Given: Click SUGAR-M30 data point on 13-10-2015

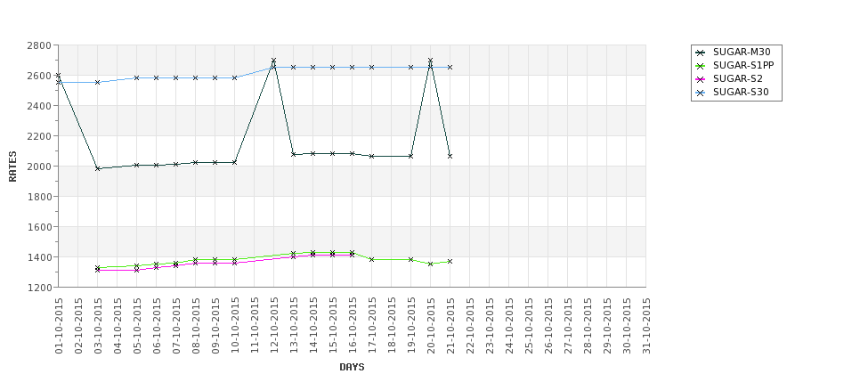Looking at the screenshot, I should click(x=294, y=154).
